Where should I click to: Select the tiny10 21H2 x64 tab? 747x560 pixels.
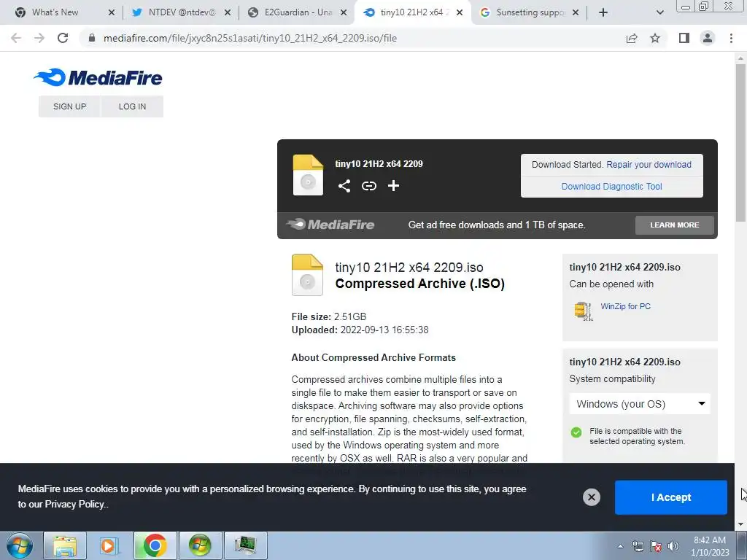click(413, 12)
